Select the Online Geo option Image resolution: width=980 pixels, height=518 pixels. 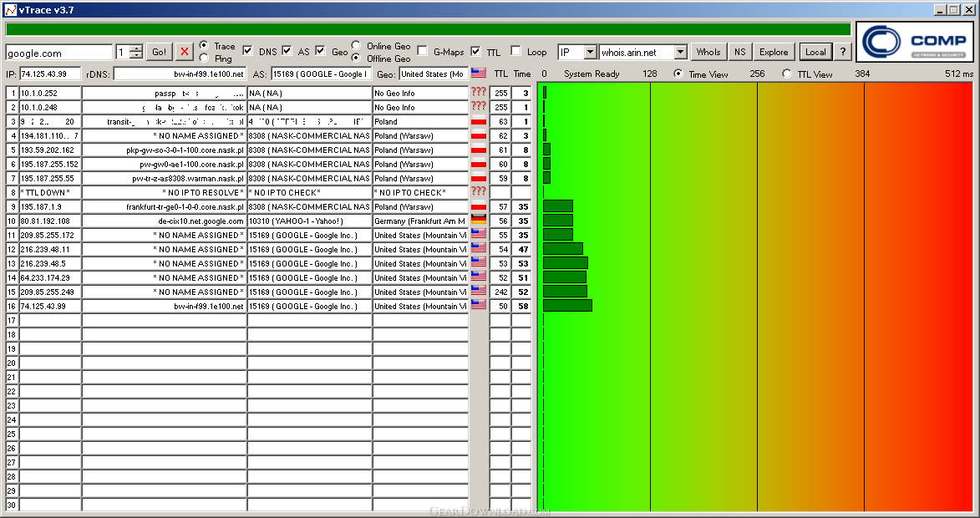(357, 46)
